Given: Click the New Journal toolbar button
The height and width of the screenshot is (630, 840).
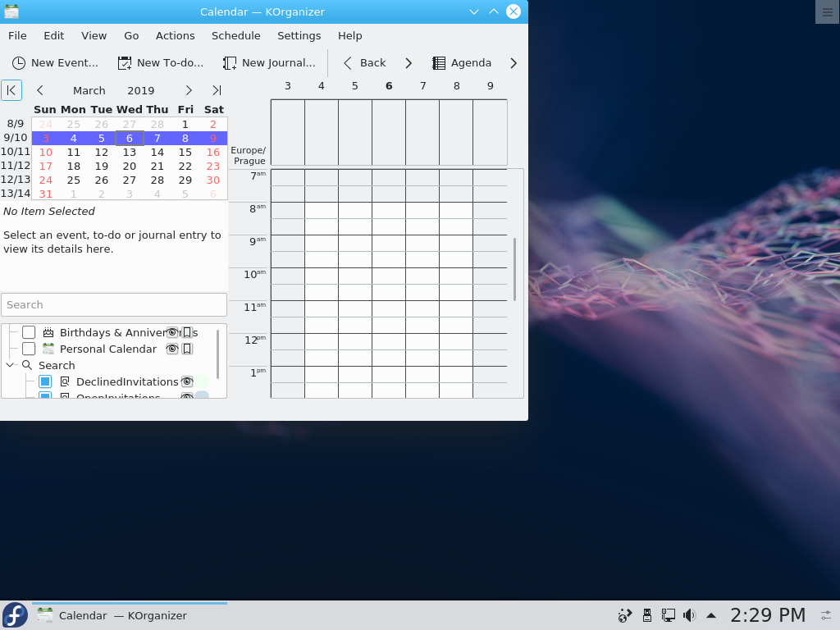Looking at the screenshot, I should [x=269, y=62].
